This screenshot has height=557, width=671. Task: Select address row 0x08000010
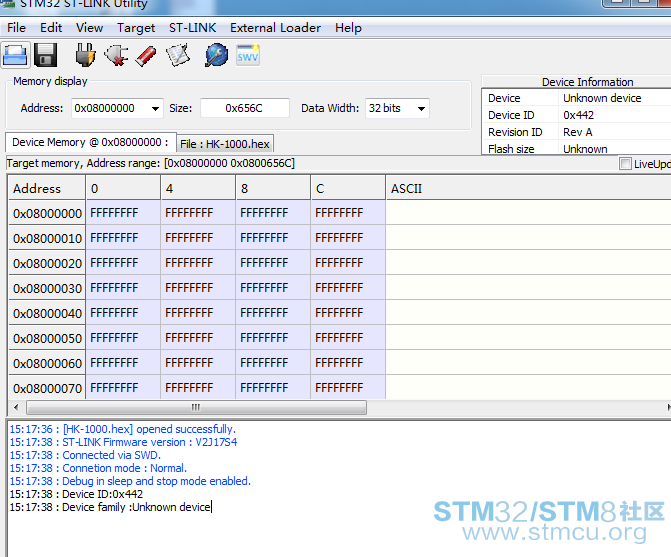click(48, 238)
